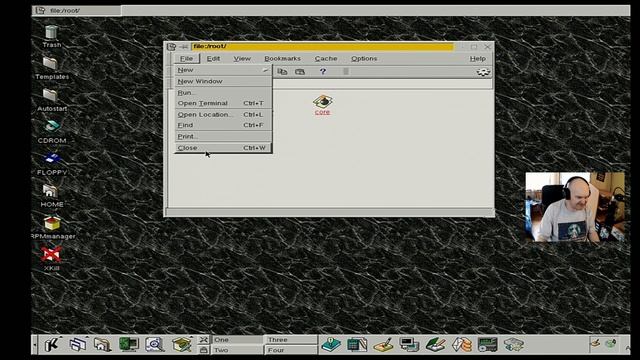Viewport: 640px width, 360px height.
Task: Click the first system tray icon in panel
Action: pos(596,344)
